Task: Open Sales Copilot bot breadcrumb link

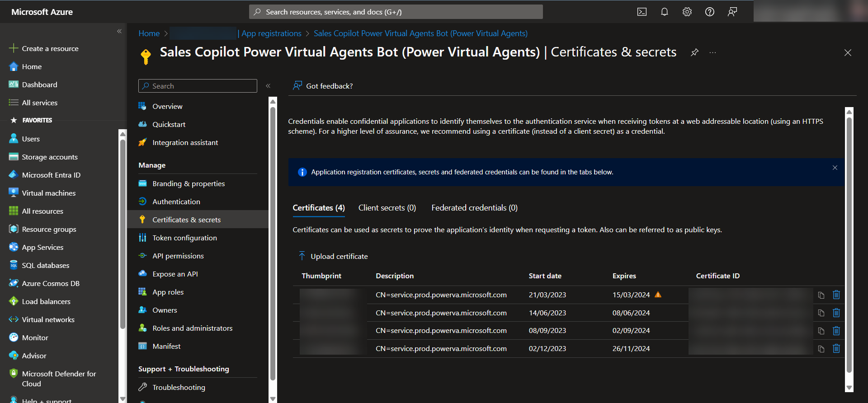Action: click(x=420, y=33)
